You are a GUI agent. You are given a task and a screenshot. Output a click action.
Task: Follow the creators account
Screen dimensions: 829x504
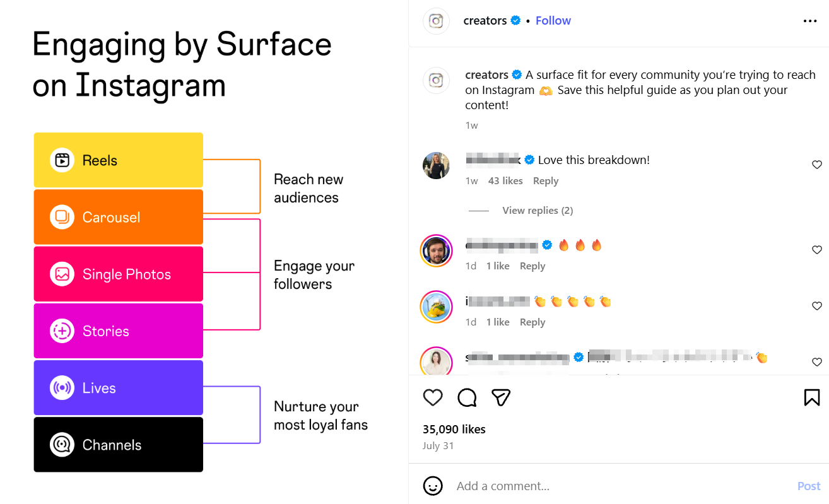pyautogui.click(x=553, y=20)
